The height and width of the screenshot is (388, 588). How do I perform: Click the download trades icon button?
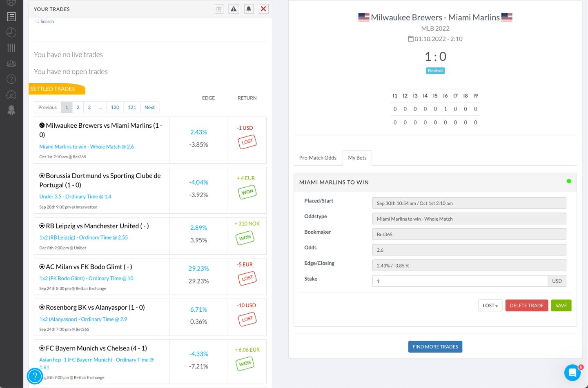[219, 9]
